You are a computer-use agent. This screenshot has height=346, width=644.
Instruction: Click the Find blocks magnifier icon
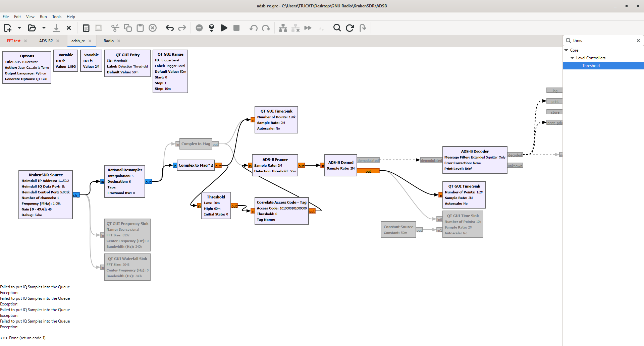point(337,28)
